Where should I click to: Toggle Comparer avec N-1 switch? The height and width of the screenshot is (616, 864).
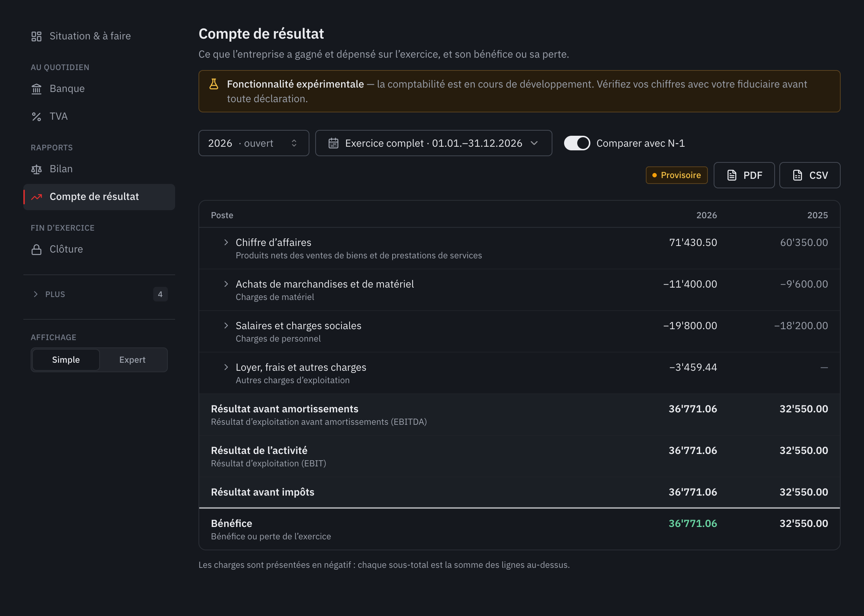pyautogui.click(x=577, y=143)
